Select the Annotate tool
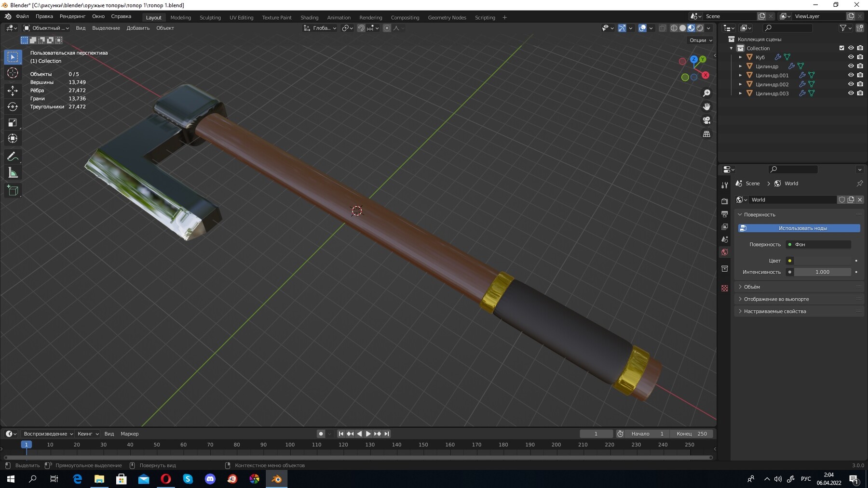The height and width of the screenshot is (488, 868). click(13, 155)
